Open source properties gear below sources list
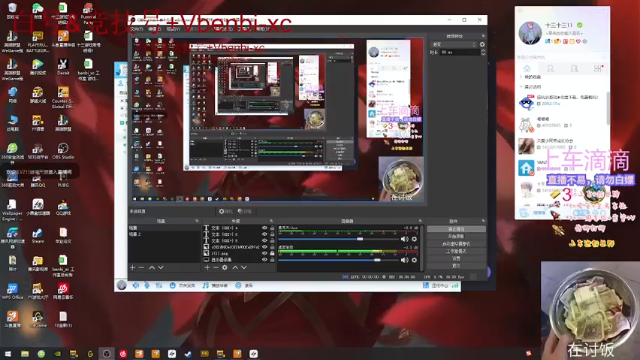Image resolution: width=640 pixels, height=360 pixels. (225, 268)
